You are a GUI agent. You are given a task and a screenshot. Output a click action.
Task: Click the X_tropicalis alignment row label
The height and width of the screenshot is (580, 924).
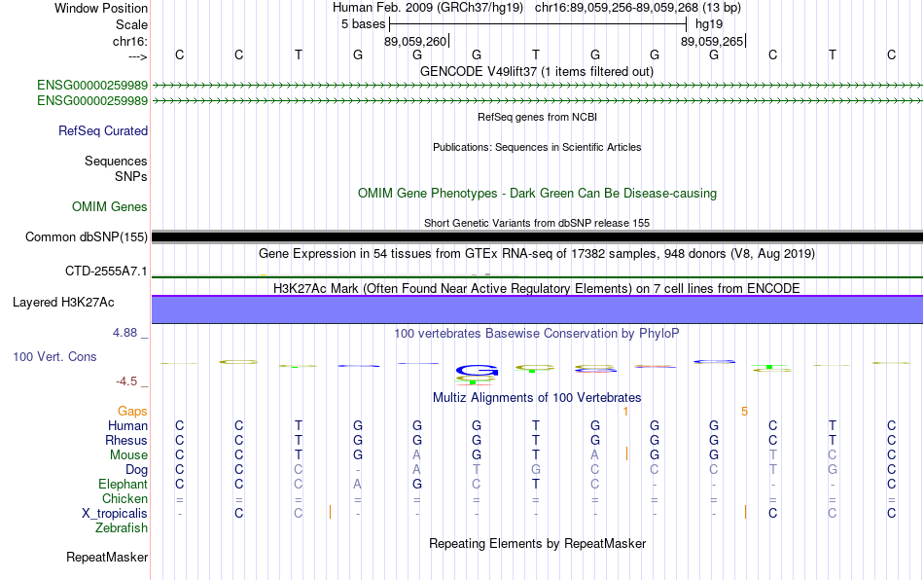pyautogui.click(x=115, y=514)
